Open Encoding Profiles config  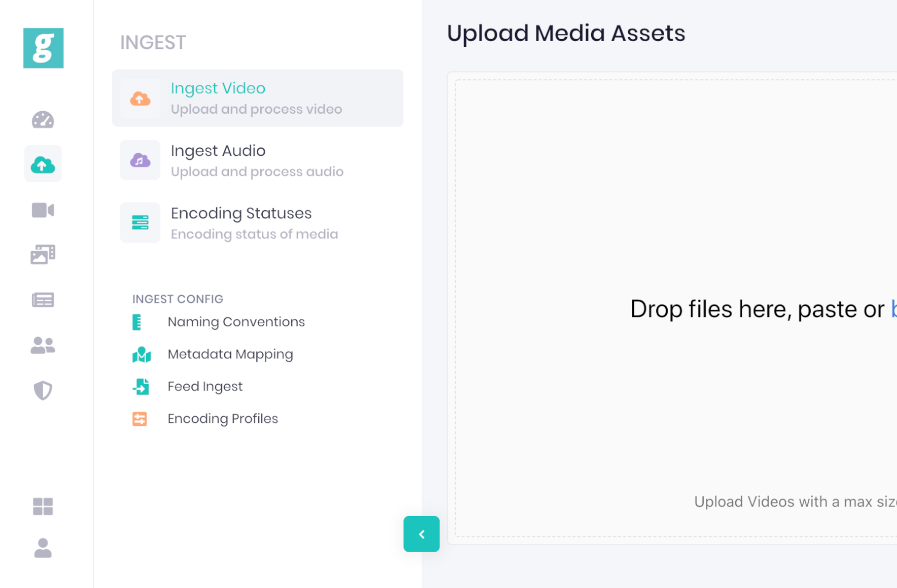click(223, 419)
